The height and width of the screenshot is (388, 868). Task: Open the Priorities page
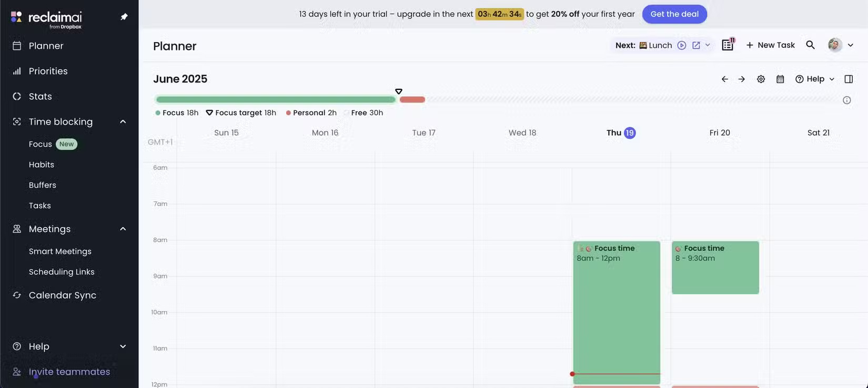pos(48,71)
